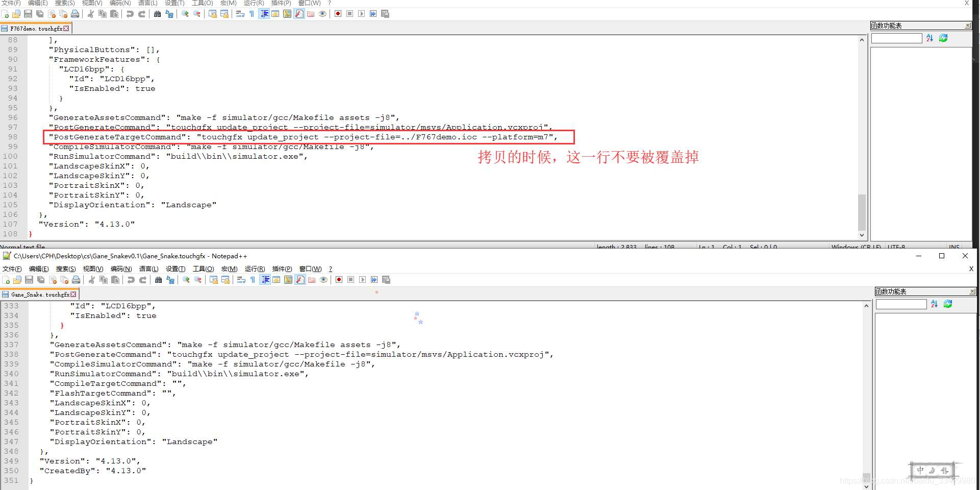Viewport: 980px width, 490px height.
Task: Print the document from the Gane_Snake window toolbar
Action: [x=76, y=280]
